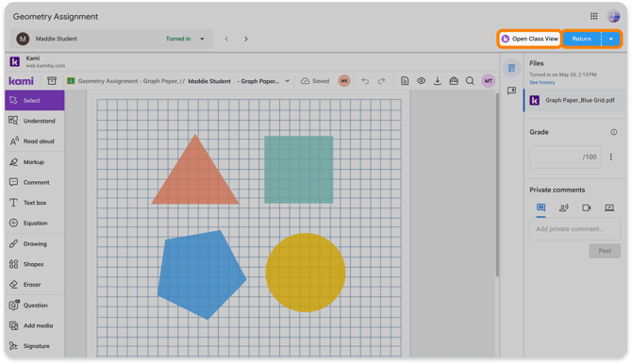Open the Google apps grid
Image resolution: width=632 pixels, height=364 pixels.
593,16
